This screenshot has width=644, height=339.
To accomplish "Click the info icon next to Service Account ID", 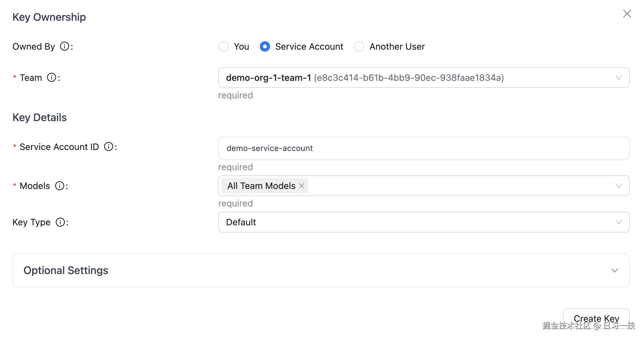I will click(x=109, y=147).
